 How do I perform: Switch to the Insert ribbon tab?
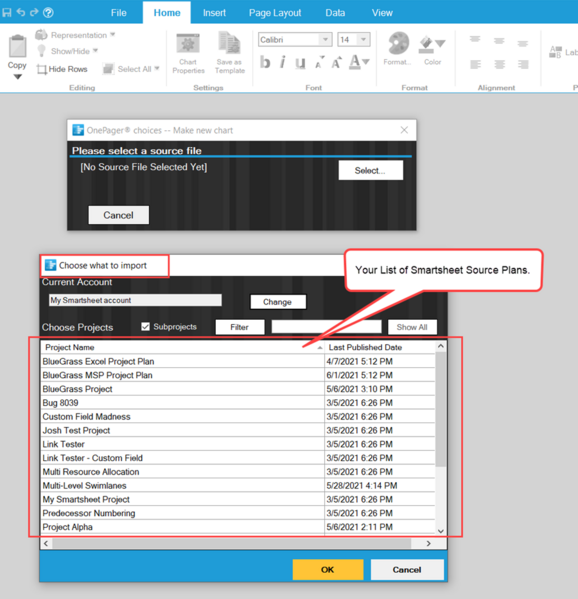(x=214, y=13)
